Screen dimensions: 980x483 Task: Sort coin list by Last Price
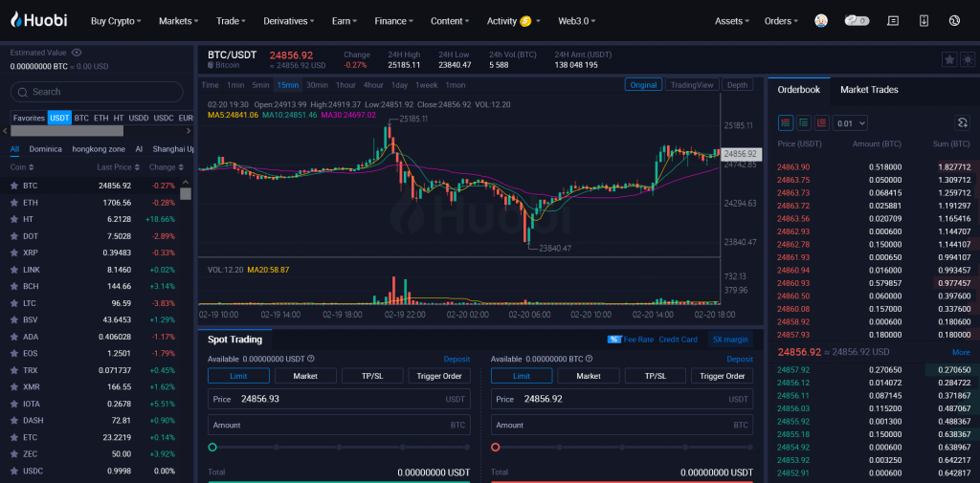click(x=118, y=167)
